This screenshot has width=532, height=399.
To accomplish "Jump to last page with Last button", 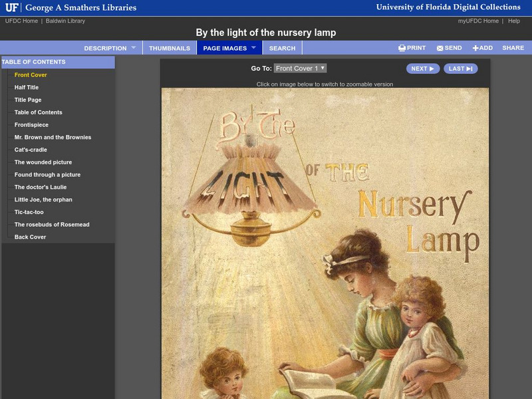I will pyautogui.click(x=460, y=68).
